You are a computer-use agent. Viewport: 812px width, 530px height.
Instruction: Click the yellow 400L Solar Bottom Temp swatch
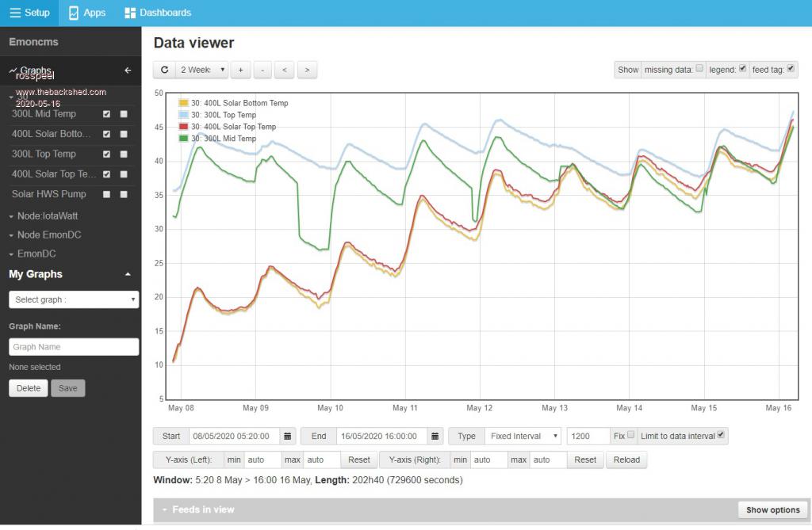tap(183, 103)
